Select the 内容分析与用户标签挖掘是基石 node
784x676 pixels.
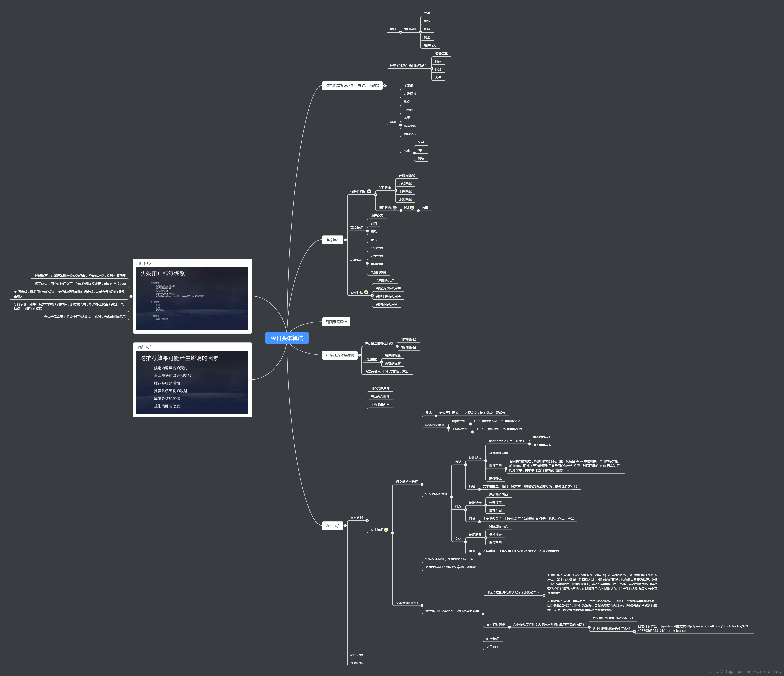click(x=387, y=372)
